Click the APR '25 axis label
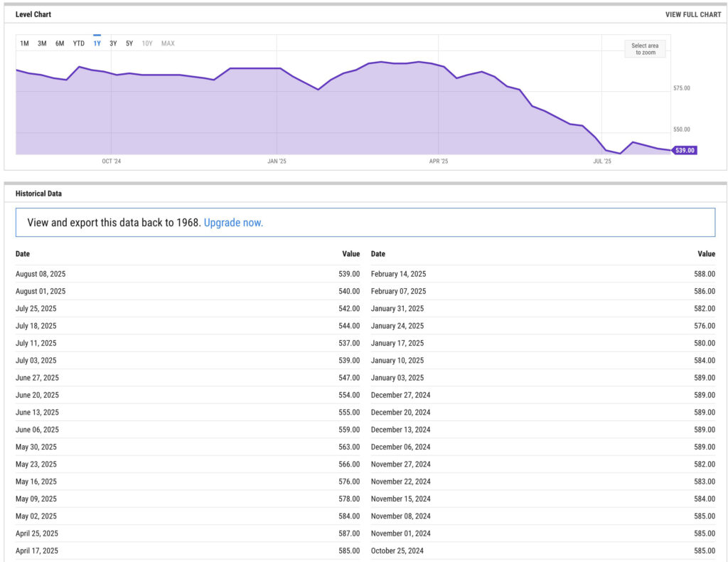 click(438, 161)
